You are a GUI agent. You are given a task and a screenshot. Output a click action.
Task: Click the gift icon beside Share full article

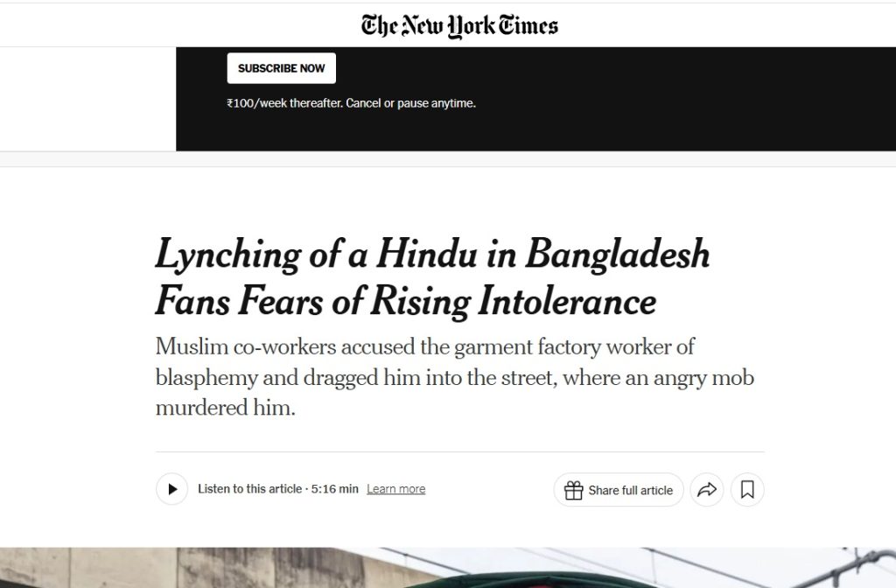click(573, 490)
